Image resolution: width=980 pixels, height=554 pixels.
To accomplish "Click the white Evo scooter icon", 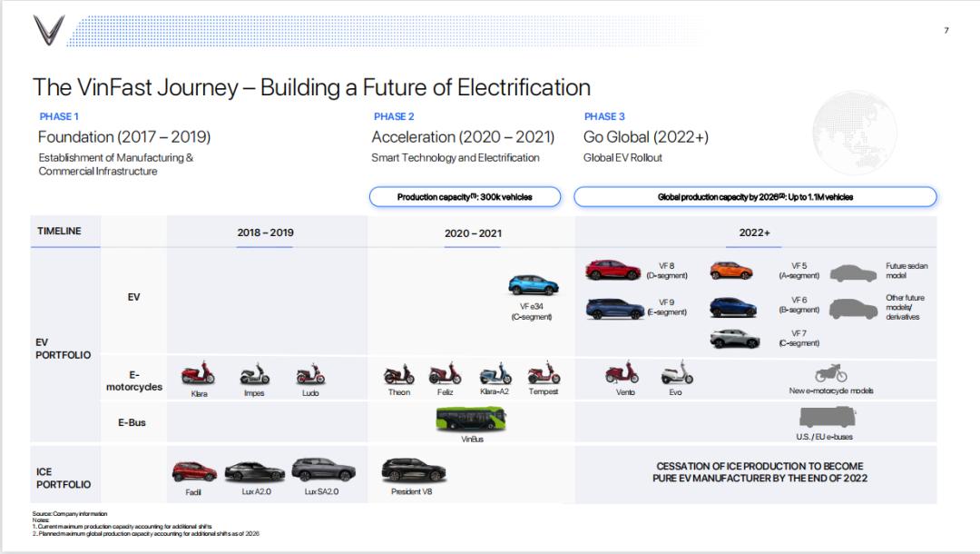I will [677, 372].
